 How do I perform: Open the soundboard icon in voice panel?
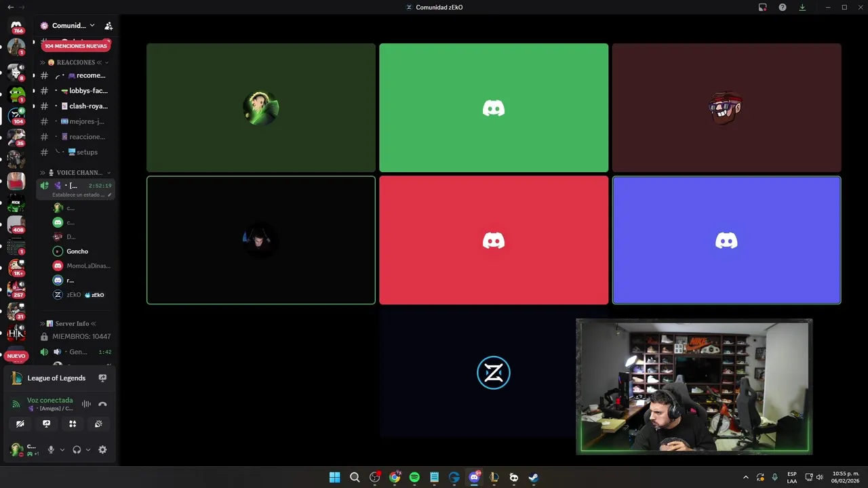point(98,424)
